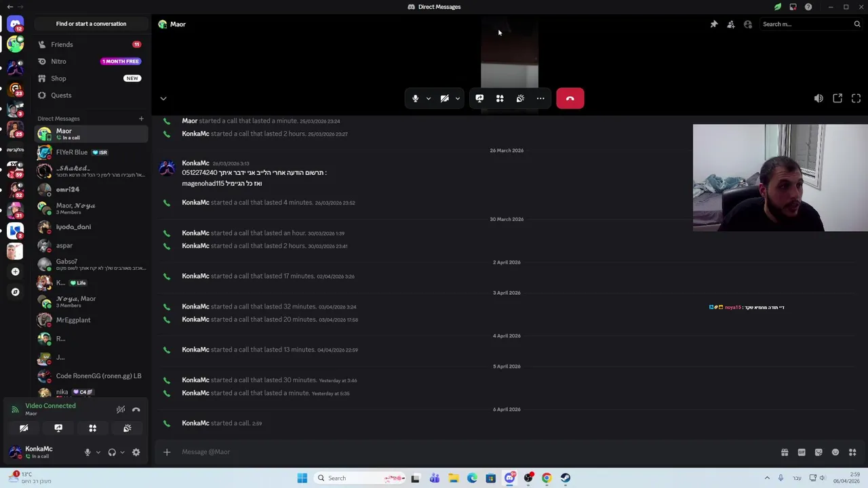Screen dimensions: 868x488
Task: Go to Direct Messages home icon
Action: (15, 24)
